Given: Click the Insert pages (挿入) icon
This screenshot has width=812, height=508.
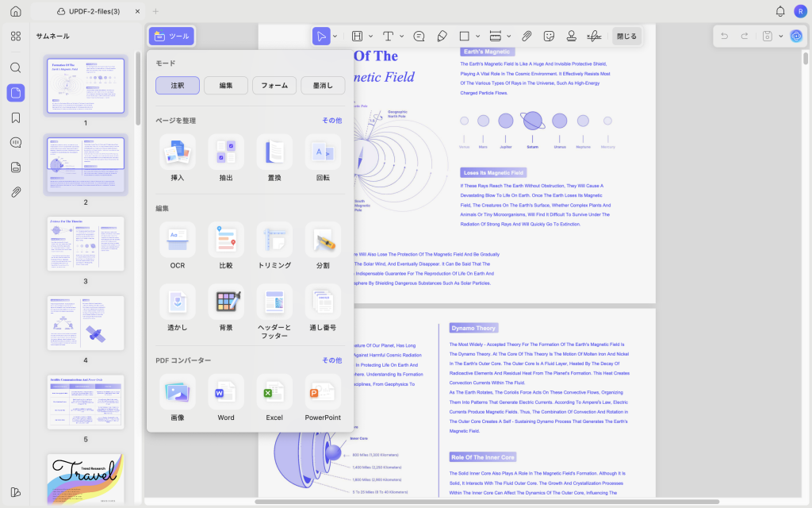Looking at the screenshot, I should [x=178, y=152].
